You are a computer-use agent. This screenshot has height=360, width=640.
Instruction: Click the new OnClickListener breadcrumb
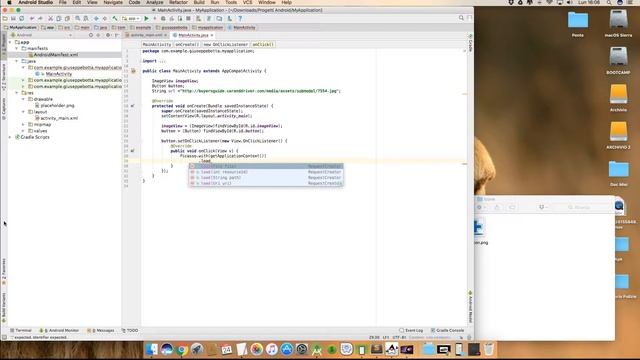tap(226, 44)
